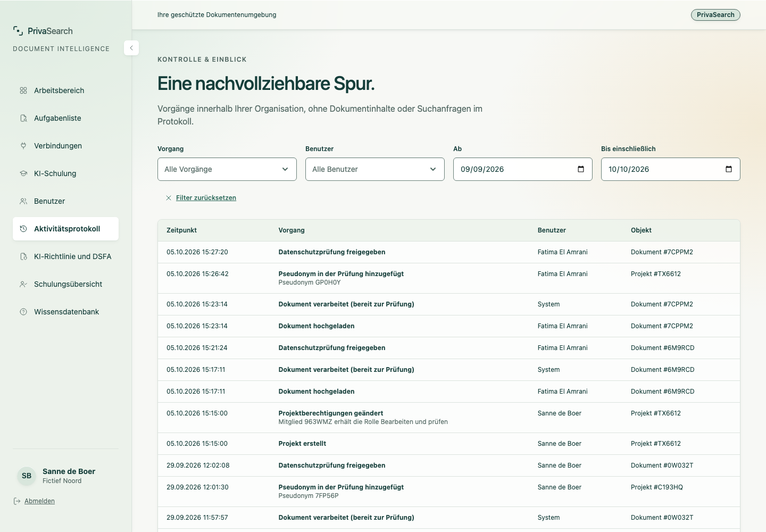
Task: Click the Aktivitätsprotokoll history icon
Action: [x=23, y=229]
